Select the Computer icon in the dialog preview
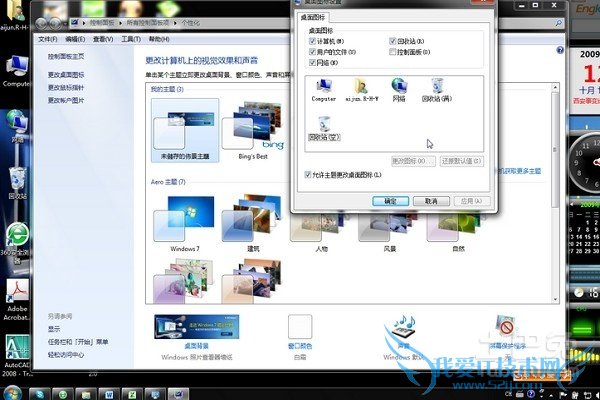The height and width of the screenshot is (400, 600). coord(324,90)
